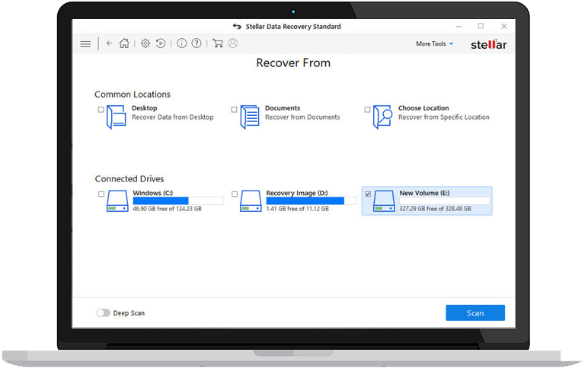
Task: Check the Windows (C:) checkbox
Action: coord(101,194)
